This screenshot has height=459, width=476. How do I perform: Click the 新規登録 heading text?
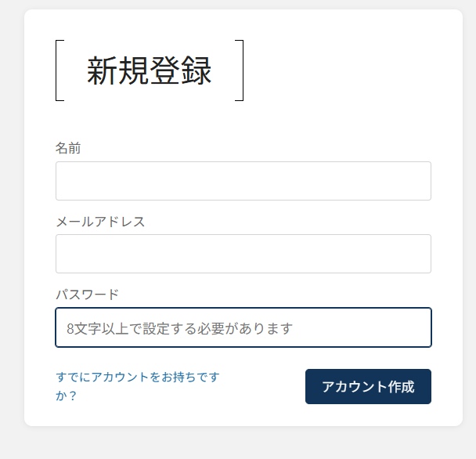(149, 71)
